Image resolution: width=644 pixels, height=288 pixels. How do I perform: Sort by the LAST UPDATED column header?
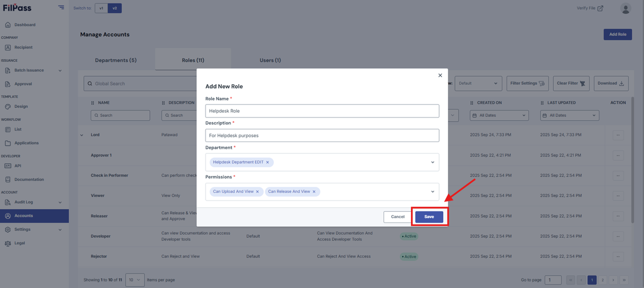(561, 102)
